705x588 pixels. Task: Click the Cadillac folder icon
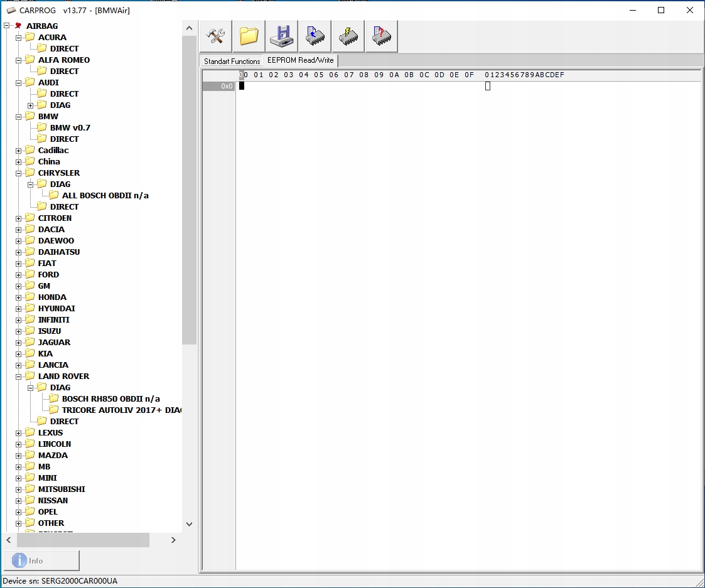pyautogui.click(x=30, y=150)
